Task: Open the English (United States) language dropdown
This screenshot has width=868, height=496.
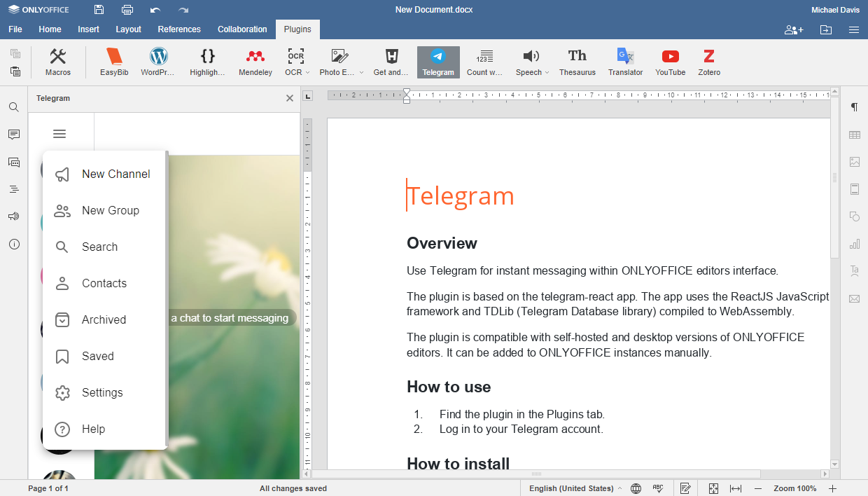Action: 575,488
